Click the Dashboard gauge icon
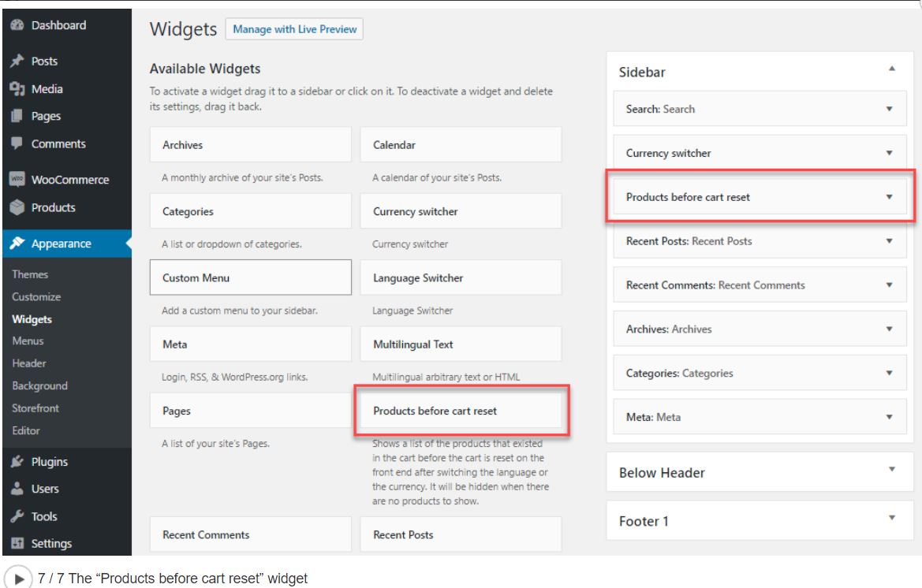Image resolution: width=922 pixels, height=588 pixels. pyautogui.click(x=17, y=24)
